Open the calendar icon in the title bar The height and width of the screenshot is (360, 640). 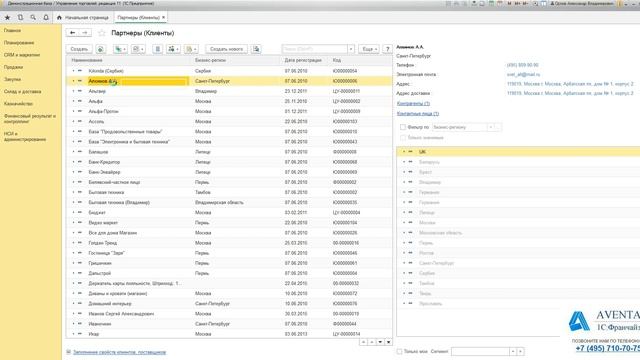pos(500,3)
